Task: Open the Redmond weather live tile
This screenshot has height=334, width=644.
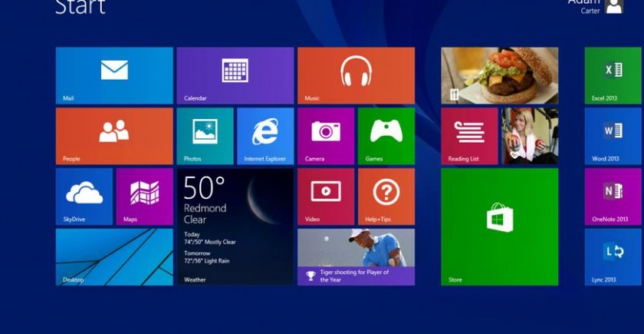Action: click(x=235, y=227)
